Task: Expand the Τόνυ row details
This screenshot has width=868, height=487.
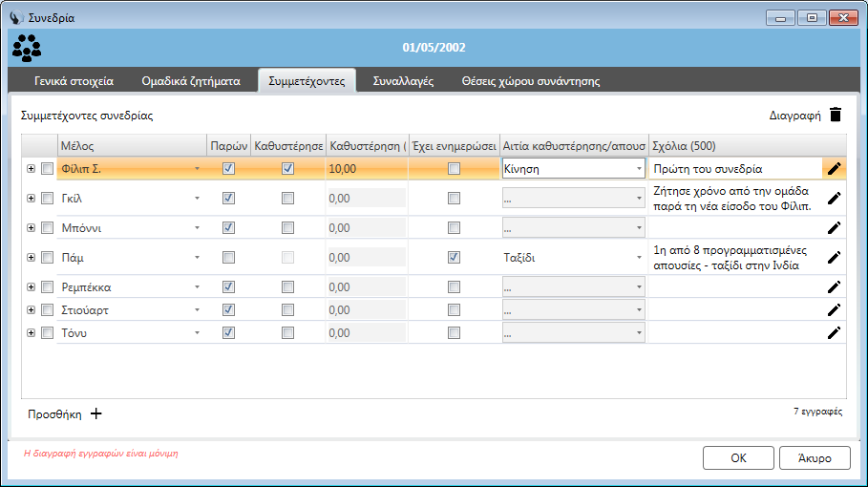Action: 31,332
